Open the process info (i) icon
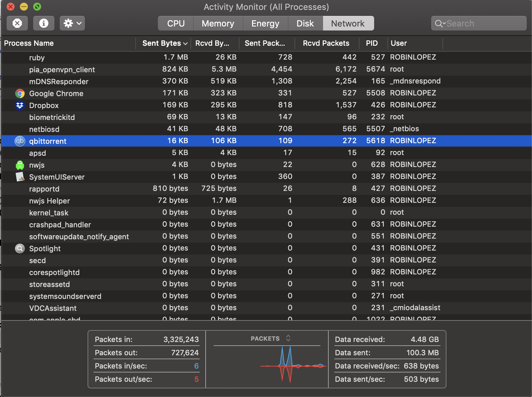The image size is (532, 397). coord(44,23)
